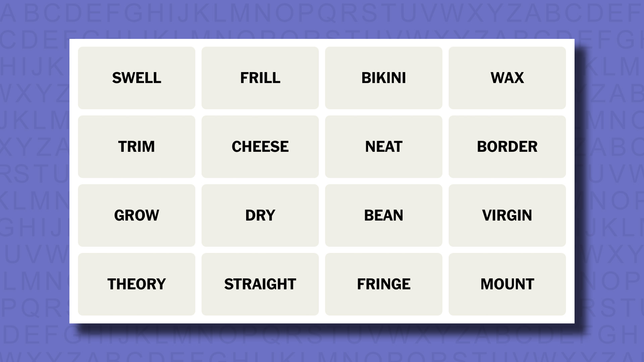Click the TRIM tile

pyautogui.click(x=137, y=146)
